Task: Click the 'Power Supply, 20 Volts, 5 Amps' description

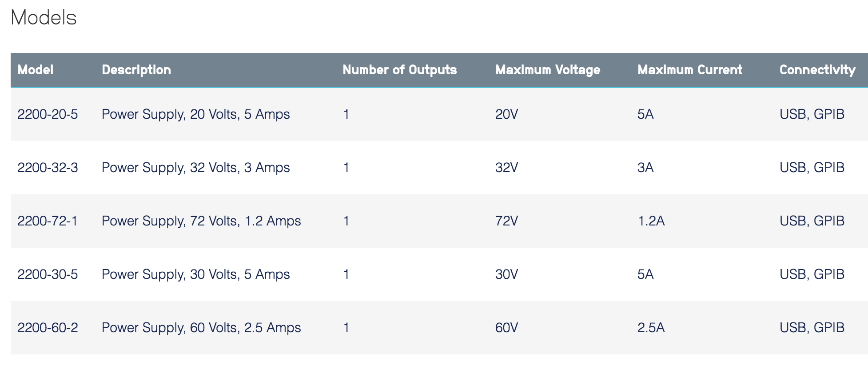Action: click(196, 114)
